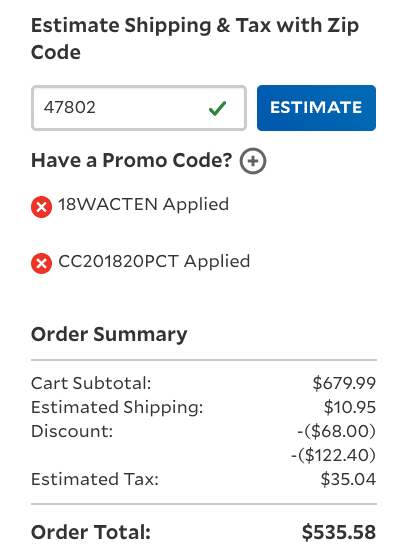The width and height of the screenshot is (410, 555).
Task: Click the "Estimate Shipping & Tax" heading
Action: point(195,39)
